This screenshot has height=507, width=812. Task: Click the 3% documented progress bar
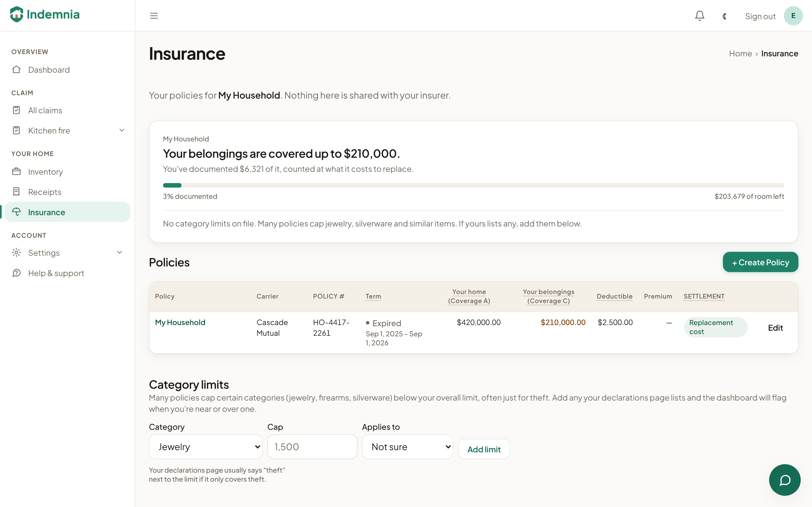(x=473, y=185)
